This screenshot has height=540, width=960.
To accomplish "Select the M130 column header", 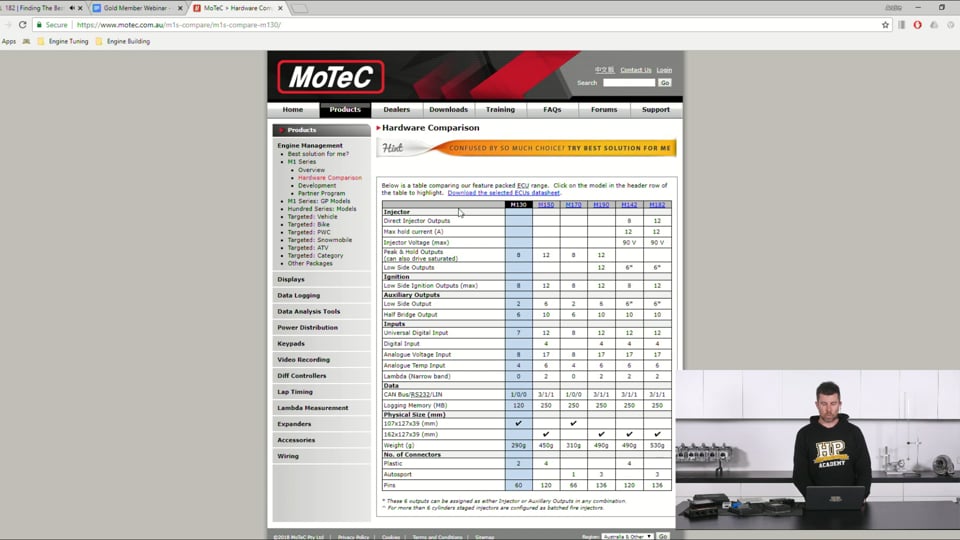I will [x=519, y=204].
